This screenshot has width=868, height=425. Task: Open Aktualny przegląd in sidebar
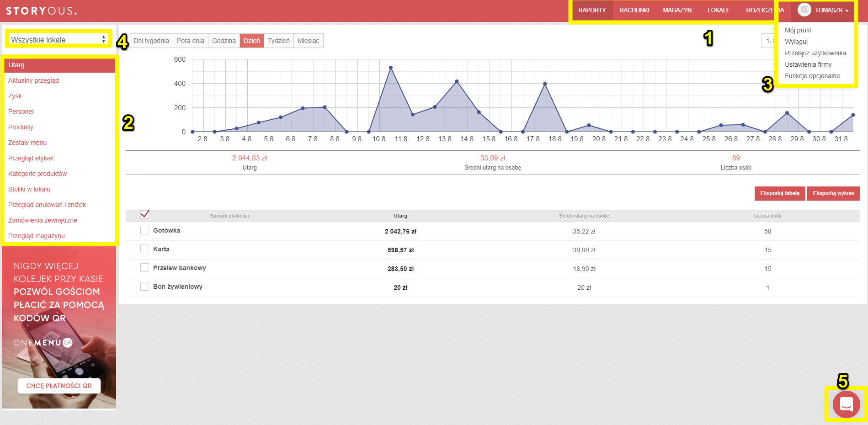coord(33,80)
